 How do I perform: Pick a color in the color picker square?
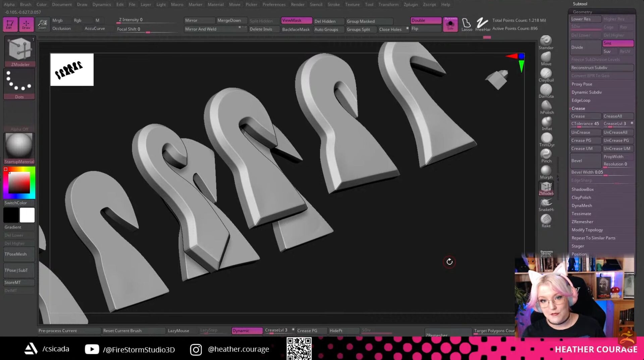pos(19,183)
